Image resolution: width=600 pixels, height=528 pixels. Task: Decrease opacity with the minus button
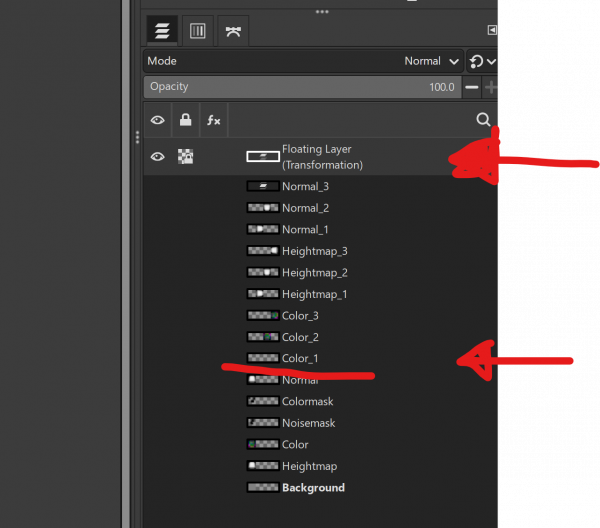point(471,87)
